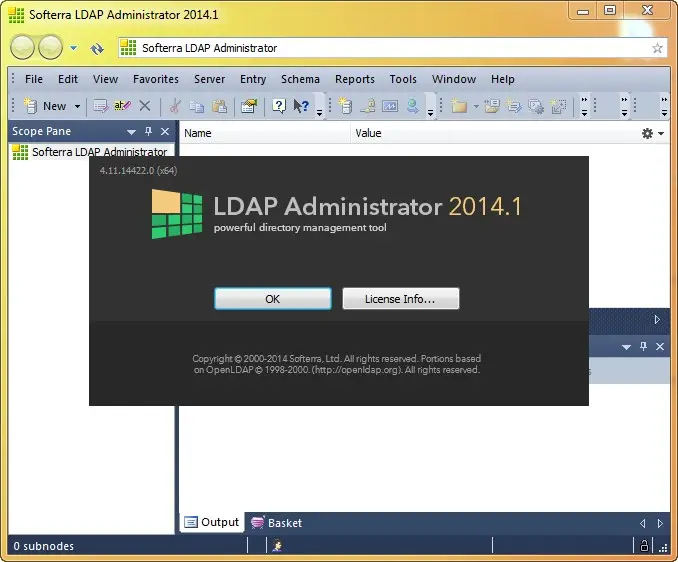The image size is (678, 562).
Task: Click the version text 4.11.14422.0 (x64)
Action: pos(138,170)
